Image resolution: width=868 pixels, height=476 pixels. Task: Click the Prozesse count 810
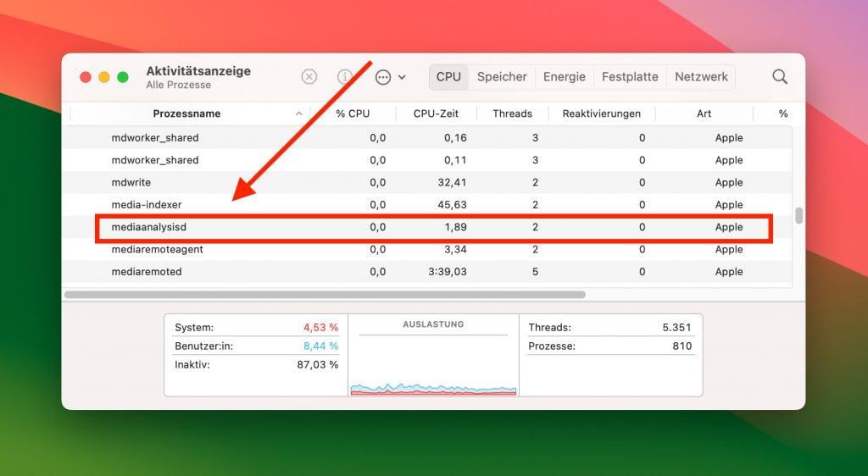tap(682, 346)
